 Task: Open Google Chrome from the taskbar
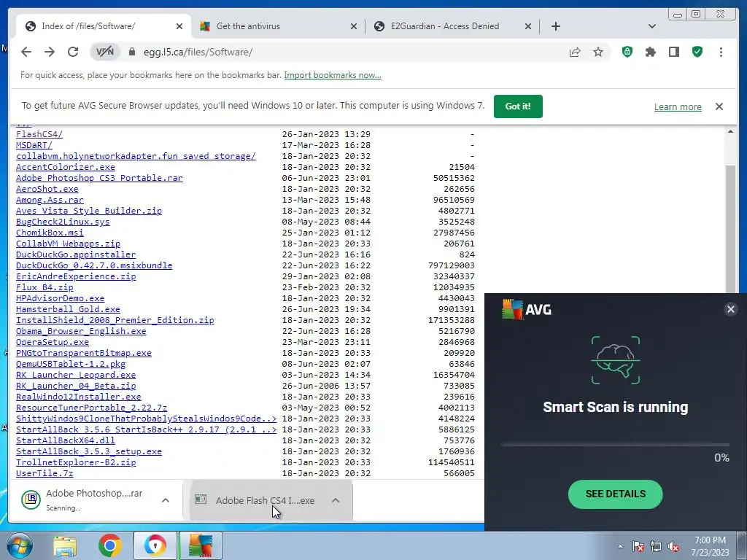(110, 545)
